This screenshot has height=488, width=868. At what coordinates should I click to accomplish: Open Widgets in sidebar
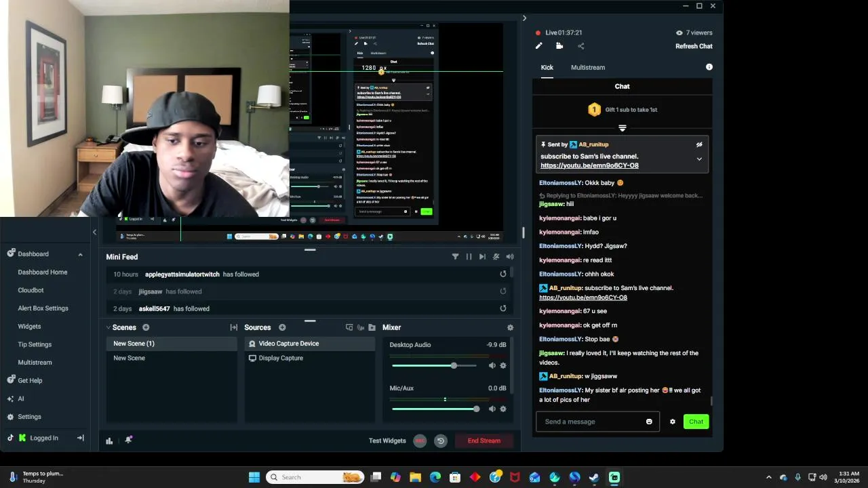[29, 326]
